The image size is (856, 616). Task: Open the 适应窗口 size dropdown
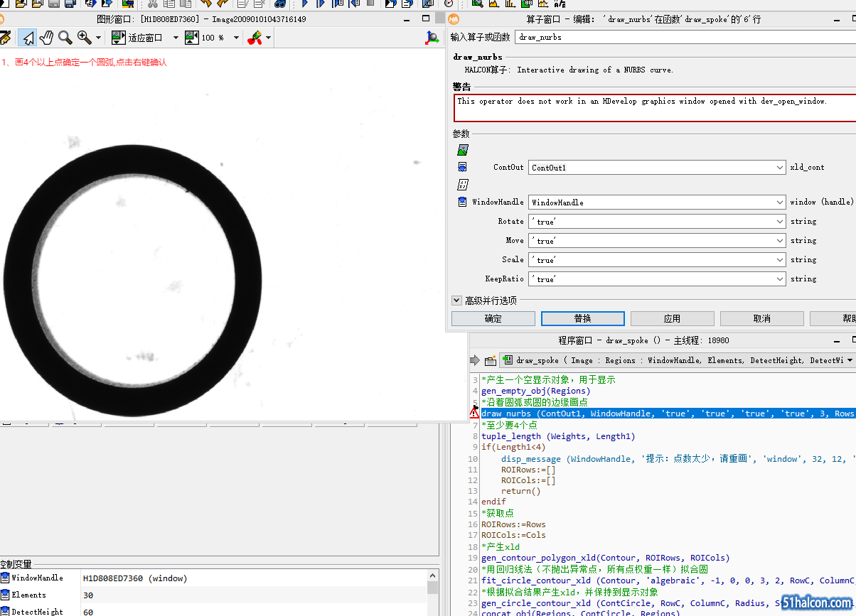[x=175, y=38]
